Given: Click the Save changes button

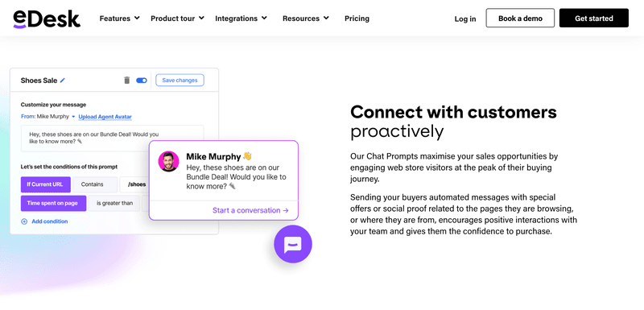Looking at the screenshot, I should click(180, 81).
